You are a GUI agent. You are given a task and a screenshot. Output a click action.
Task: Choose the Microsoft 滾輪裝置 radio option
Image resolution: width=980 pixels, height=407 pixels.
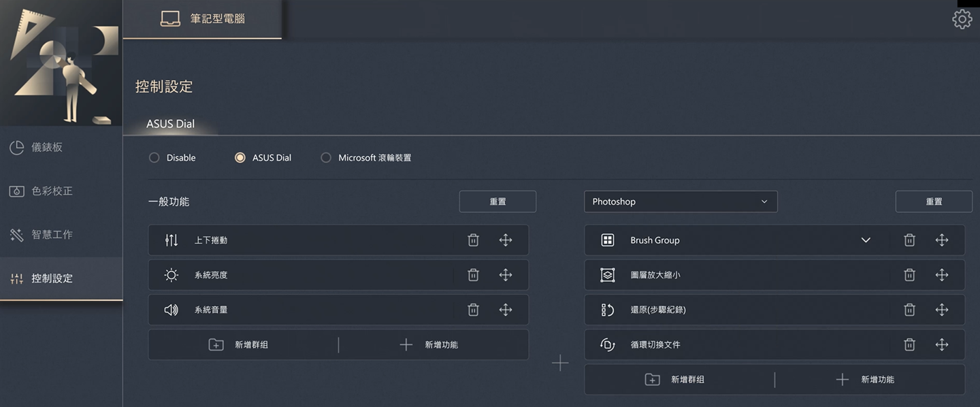click(x=326, y=158)
